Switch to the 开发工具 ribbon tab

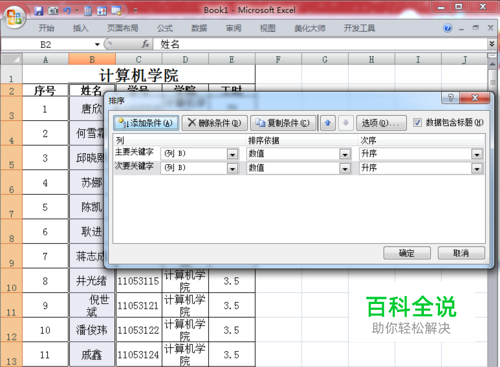[359, 28]
